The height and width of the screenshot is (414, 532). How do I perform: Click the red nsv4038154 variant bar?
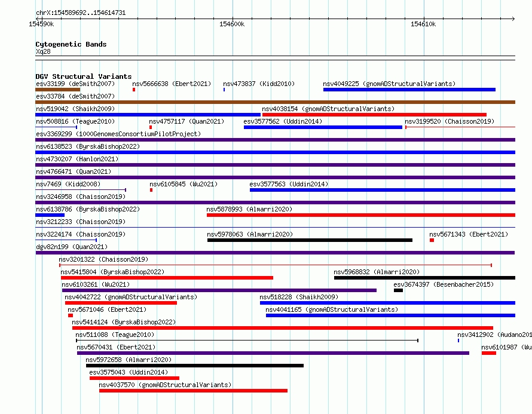[x=375, y=115]
